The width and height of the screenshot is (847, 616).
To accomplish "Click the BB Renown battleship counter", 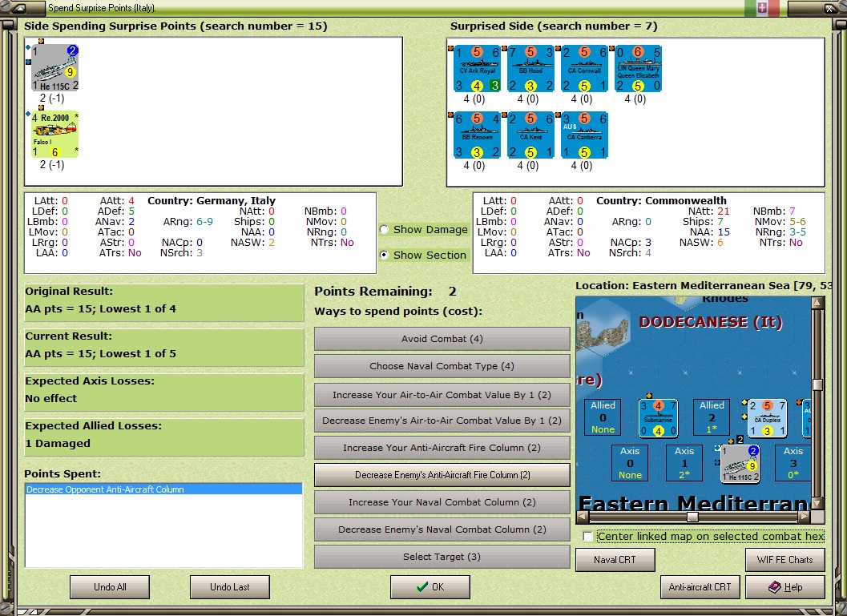I will [x=478, y=135].
